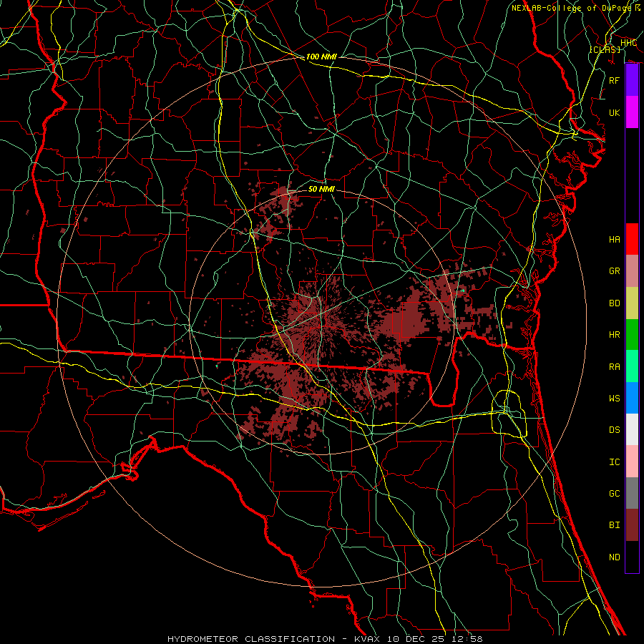Click the ND black legend swatch
The width and height of the screenshot is (644, 644).
tap(632, 557)
